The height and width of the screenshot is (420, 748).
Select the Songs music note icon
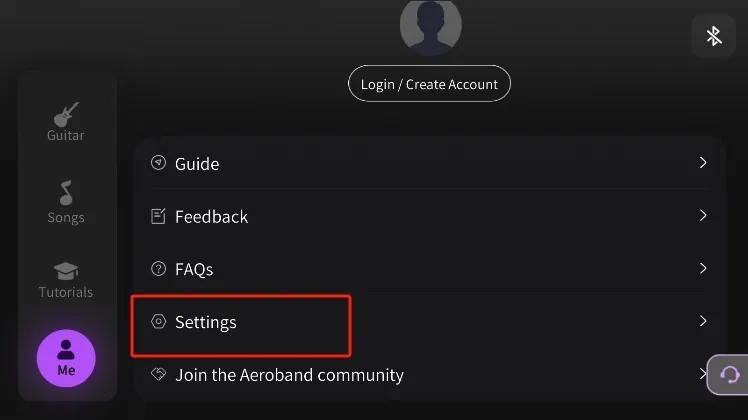(x=66, y=193)
